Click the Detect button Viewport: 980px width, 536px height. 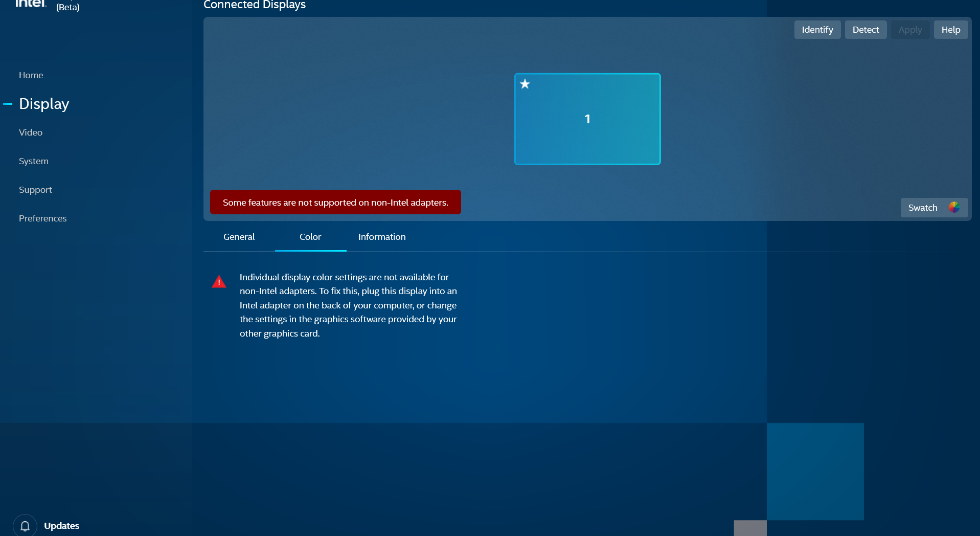(866, 30)
